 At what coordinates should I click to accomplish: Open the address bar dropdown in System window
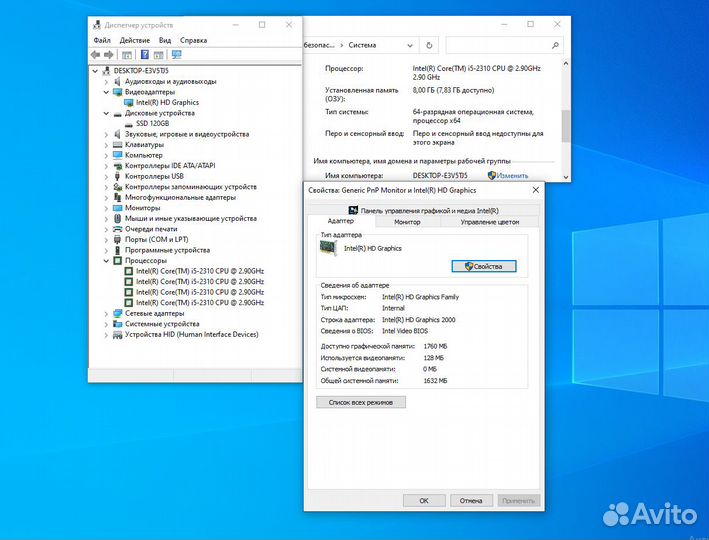410,45
